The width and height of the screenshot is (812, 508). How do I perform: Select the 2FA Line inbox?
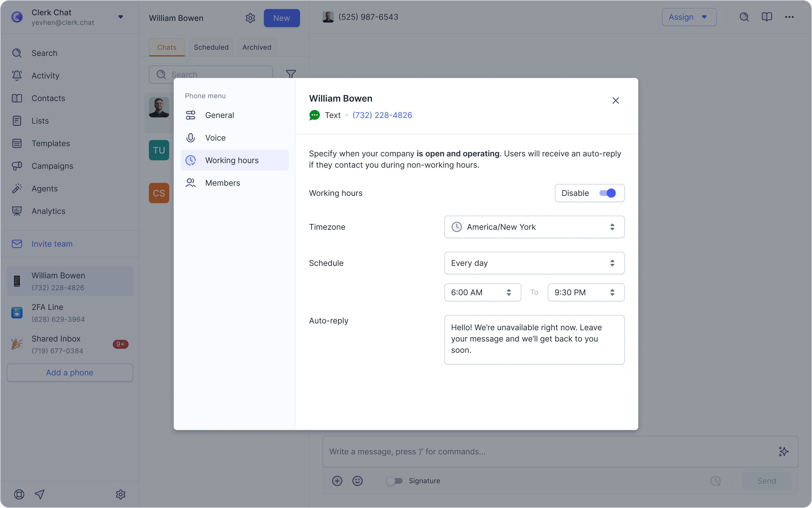[x=70, y=313]
